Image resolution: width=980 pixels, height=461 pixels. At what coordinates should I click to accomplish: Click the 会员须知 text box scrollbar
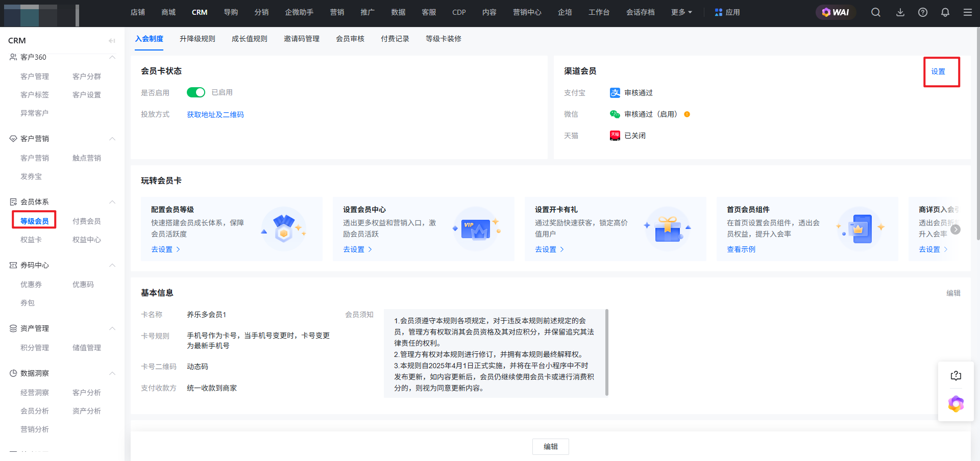coord(606,352)
